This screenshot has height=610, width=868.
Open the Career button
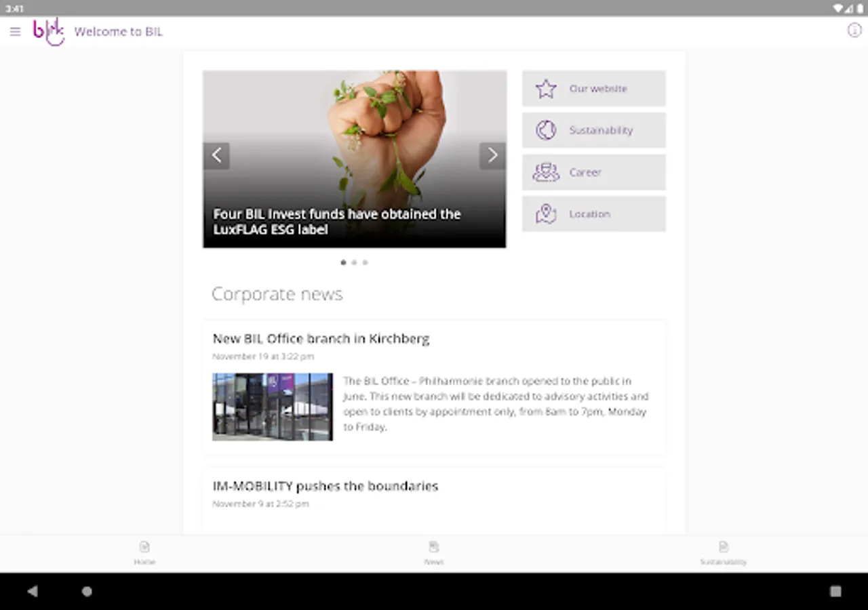coord(594,172)
